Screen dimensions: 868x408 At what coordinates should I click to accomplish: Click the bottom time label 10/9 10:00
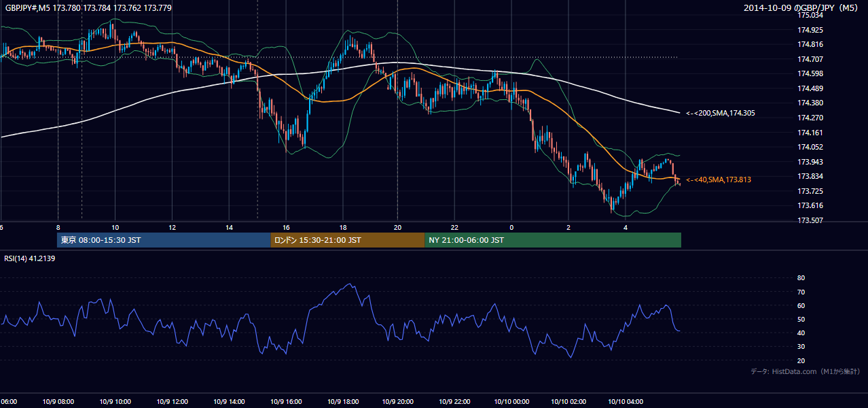pyautogui.click(x=115, y=401)
